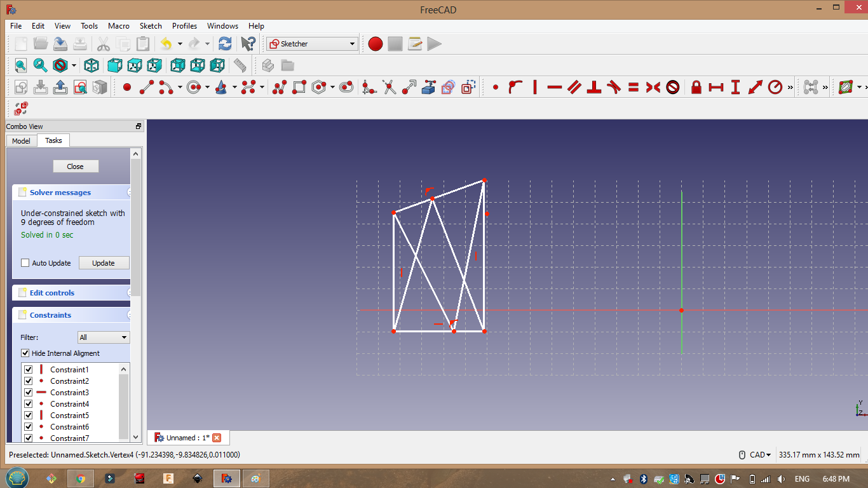Click the Update solver button

(104, 263)
